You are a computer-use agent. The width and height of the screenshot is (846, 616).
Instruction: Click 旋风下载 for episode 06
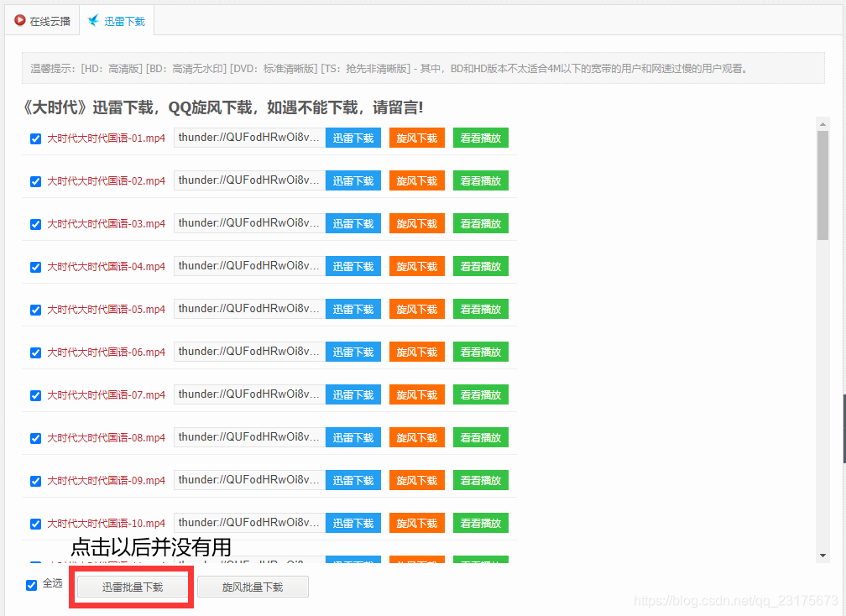click(x=417, y=352)
